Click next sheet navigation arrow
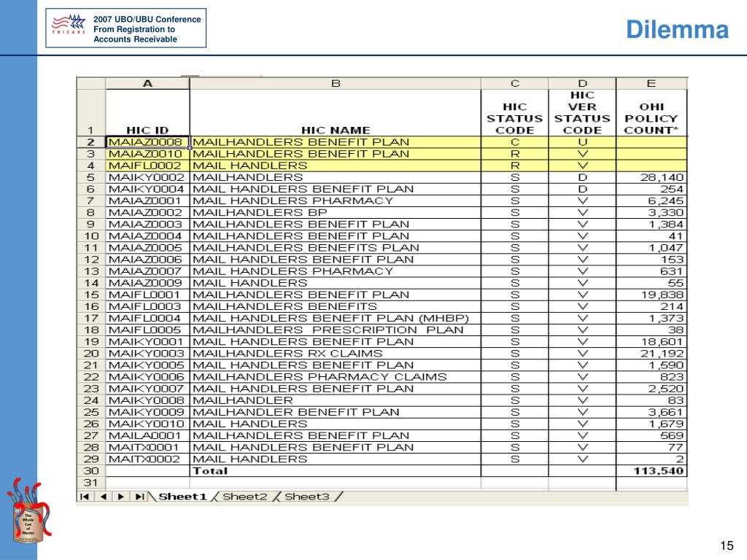Viewport: 747px width, 560px height. pos(121,497)
